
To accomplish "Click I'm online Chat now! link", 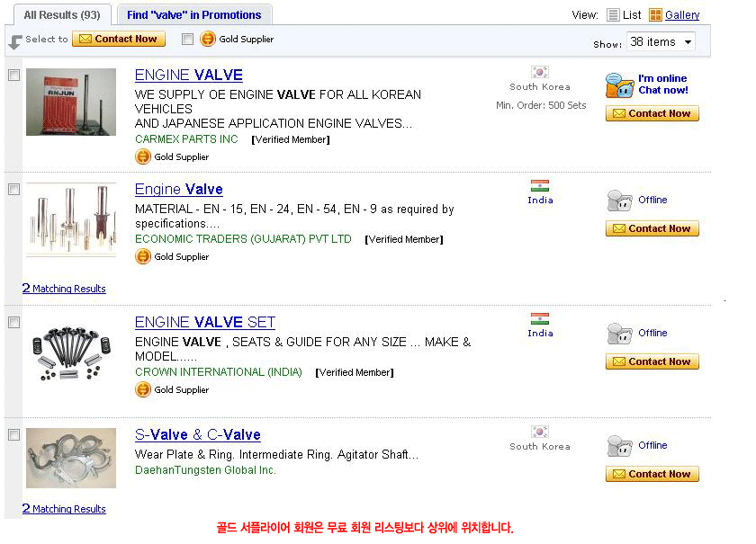I will point(663,85).
